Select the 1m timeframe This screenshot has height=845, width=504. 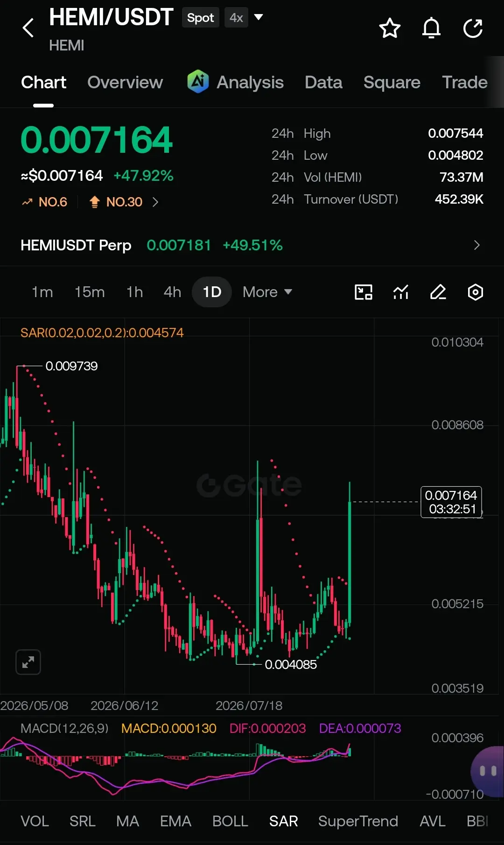pos(42,292)
